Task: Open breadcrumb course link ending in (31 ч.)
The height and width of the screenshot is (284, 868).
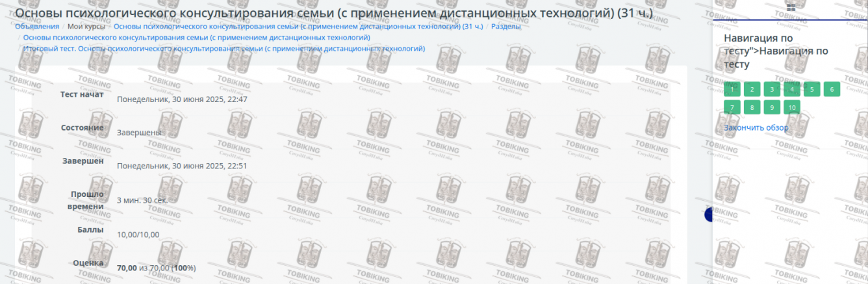Action: [298, 27]
